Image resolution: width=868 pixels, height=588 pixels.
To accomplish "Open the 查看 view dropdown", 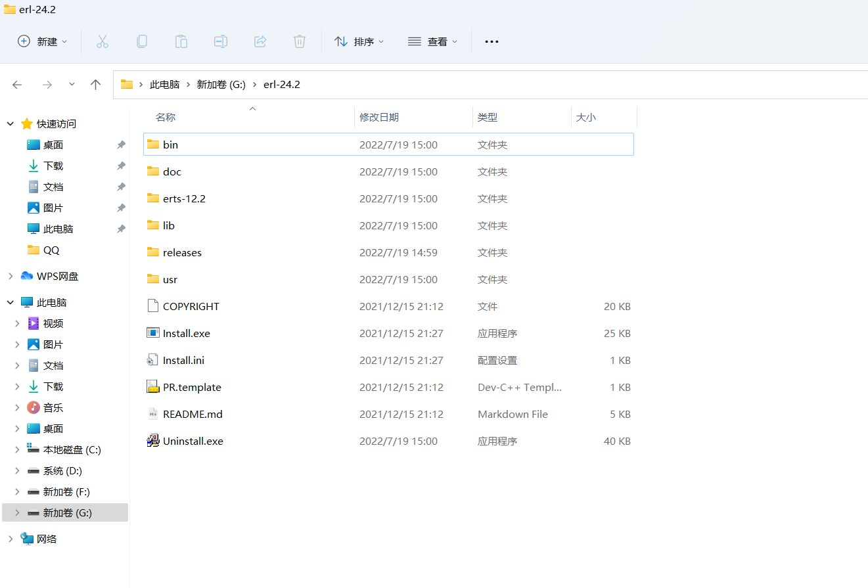I will pyautogui.click(x=432, y=41).
